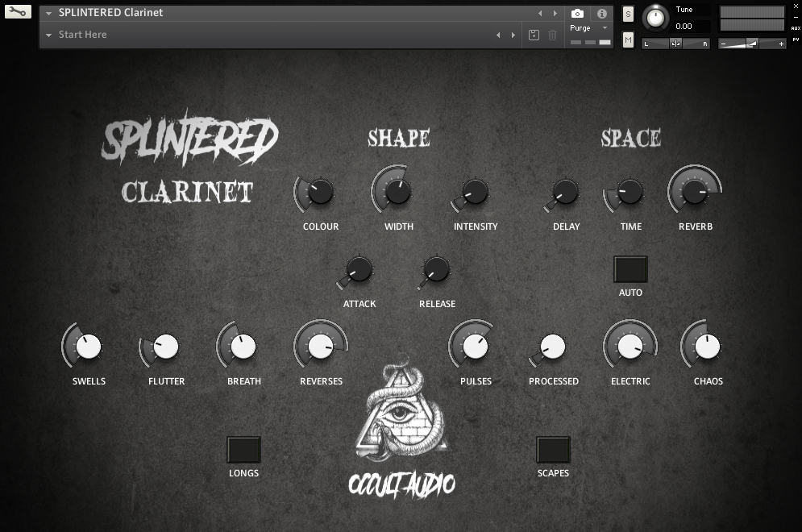Solo the instrument with S button
The height and width of the screenshot is (532, 802).
click(x=628, y=15)
